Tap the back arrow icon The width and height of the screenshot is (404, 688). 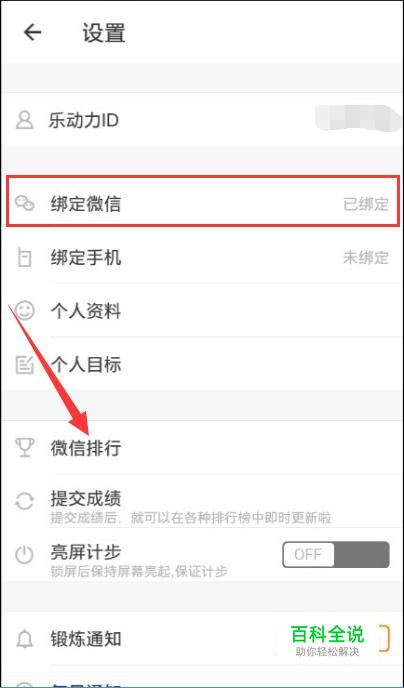pos(32,32)
